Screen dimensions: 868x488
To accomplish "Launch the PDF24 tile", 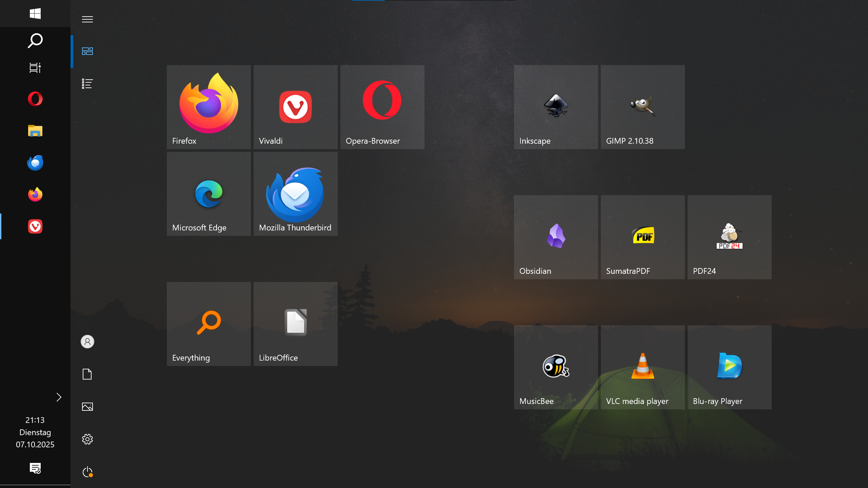I will click(729, 237).
